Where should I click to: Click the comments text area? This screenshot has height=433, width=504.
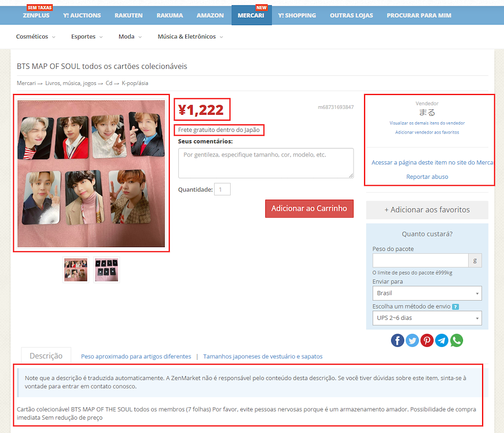pyautogui.click(x=266, y=163)
